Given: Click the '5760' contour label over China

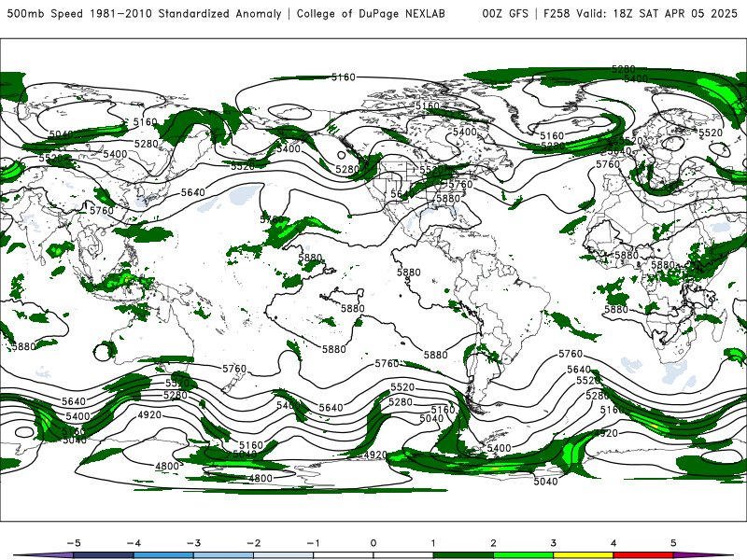Looking at the screenshot, I should (x=102, y=211).
